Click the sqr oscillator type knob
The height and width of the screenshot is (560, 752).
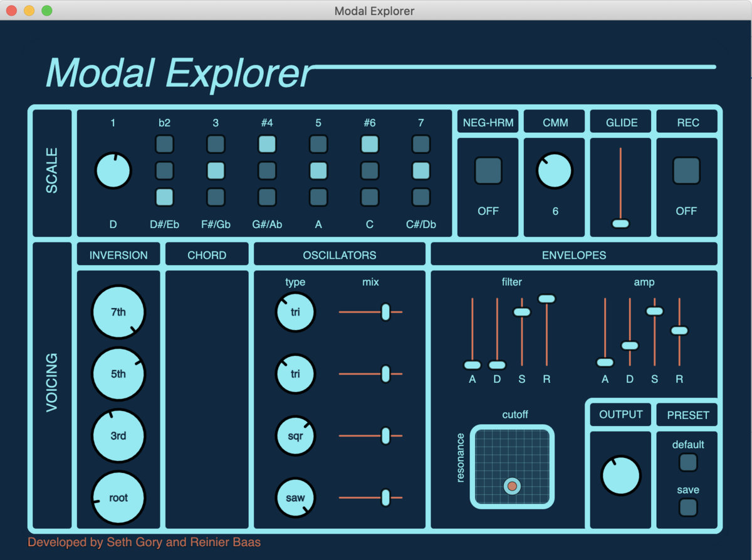tap(295, 436)
